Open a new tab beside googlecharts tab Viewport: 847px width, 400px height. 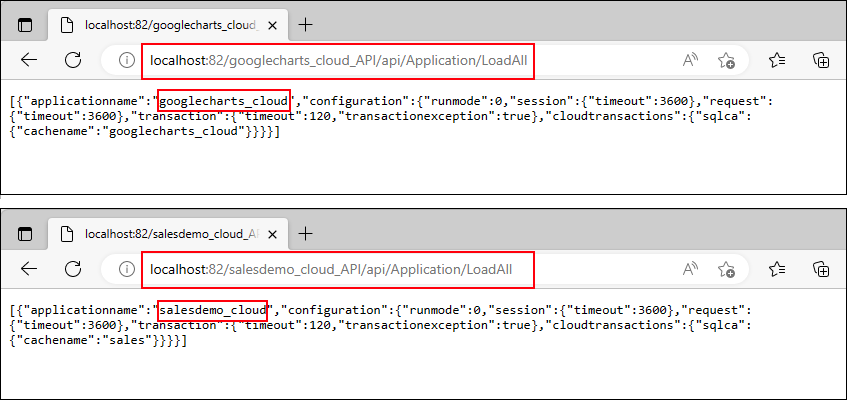pyautogui.click(x=306, y=24)
